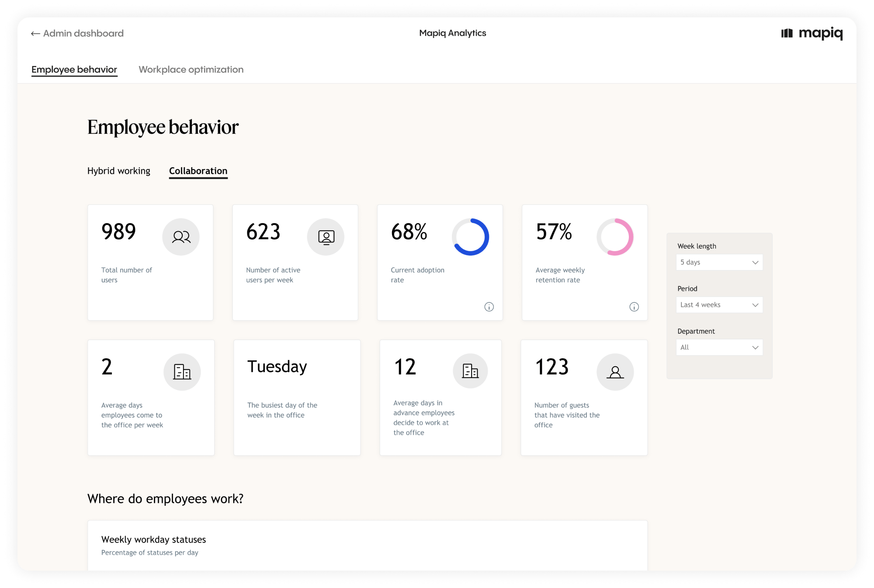Screen dimensions: 874x588
Task: Switch to the Hybrid working tab
Action: click(x=119, y=171)
